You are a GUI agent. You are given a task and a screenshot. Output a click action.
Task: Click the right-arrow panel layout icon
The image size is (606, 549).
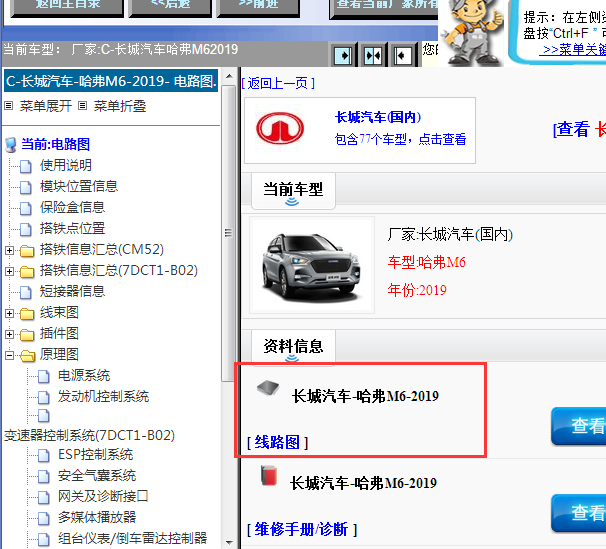344,56
